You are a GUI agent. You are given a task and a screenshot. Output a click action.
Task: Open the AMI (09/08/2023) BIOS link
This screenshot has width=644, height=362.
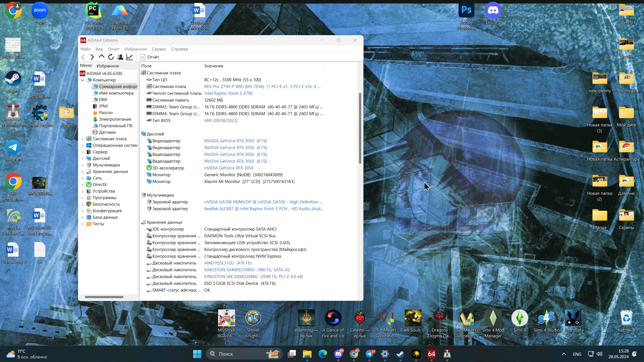tap(221, 120)
